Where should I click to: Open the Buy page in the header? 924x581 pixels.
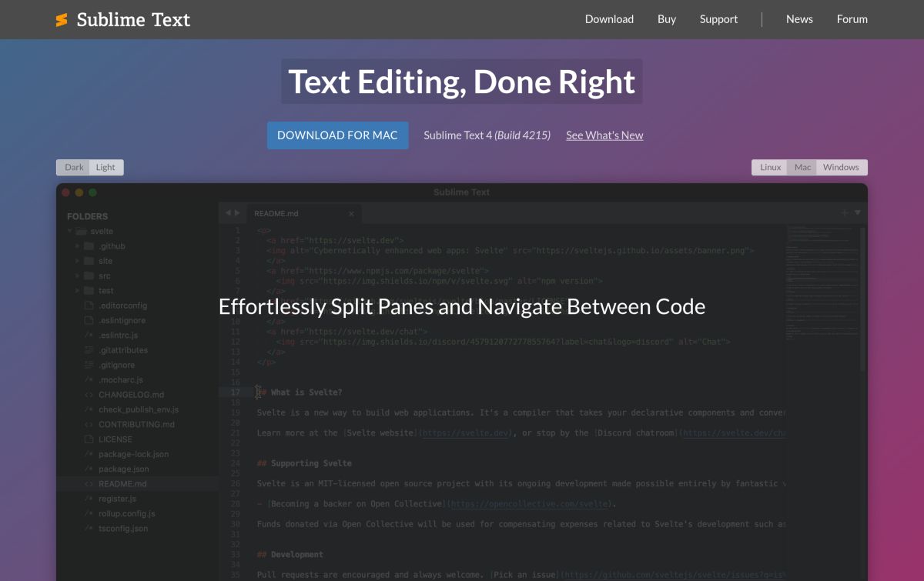667,19
